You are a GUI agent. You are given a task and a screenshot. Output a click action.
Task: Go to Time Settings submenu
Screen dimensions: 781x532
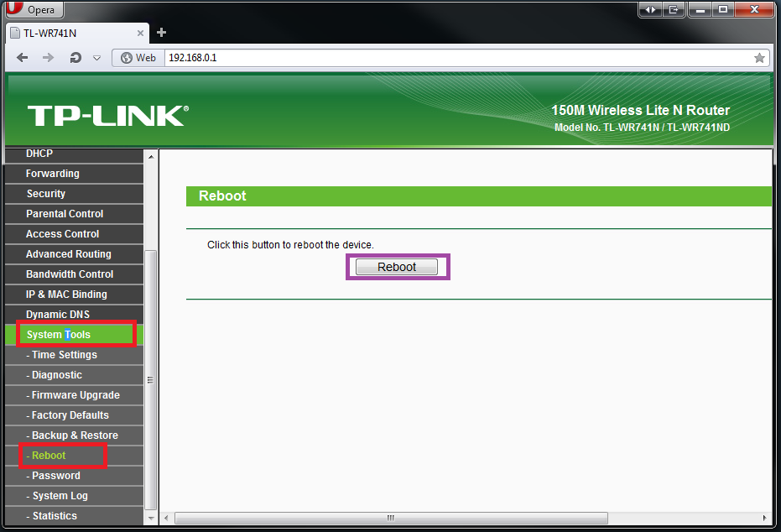(74, 355)
